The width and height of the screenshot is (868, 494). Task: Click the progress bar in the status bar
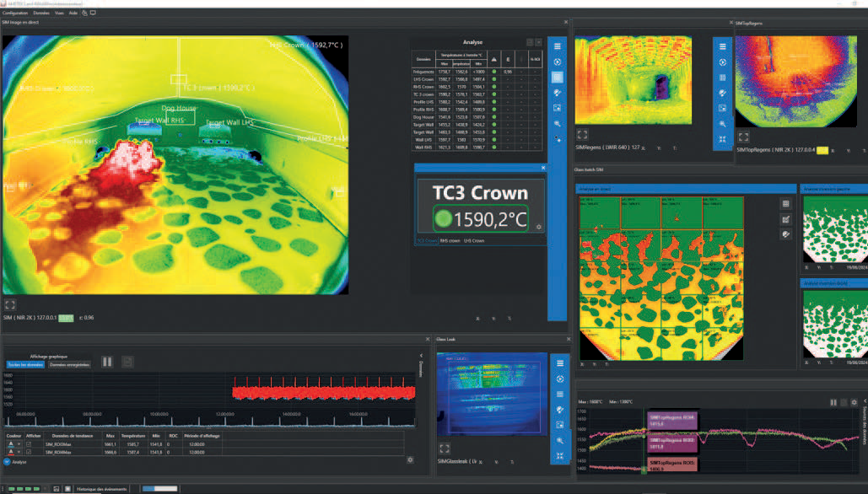point(160,488)
